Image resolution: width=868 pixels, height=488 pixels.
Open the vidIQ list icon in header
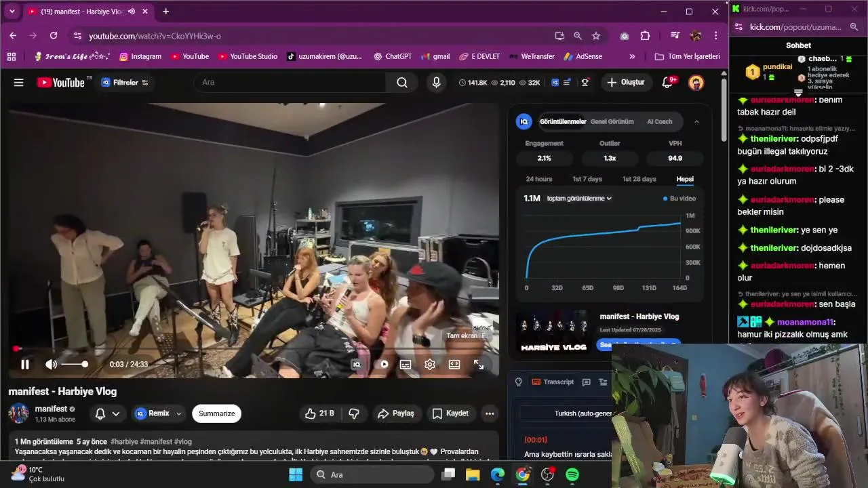coord(567,83)
